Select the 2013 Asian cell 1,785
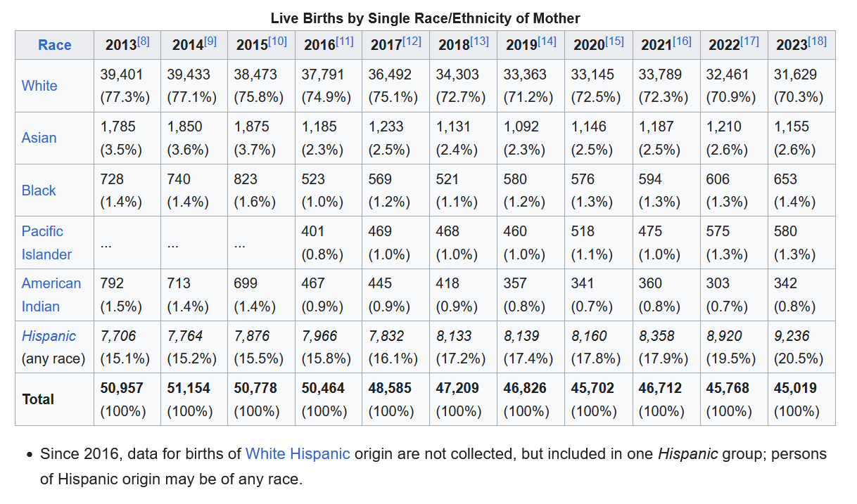Image resolution: width=857 pixels, height=504 pixels. (x=127, y=138)
